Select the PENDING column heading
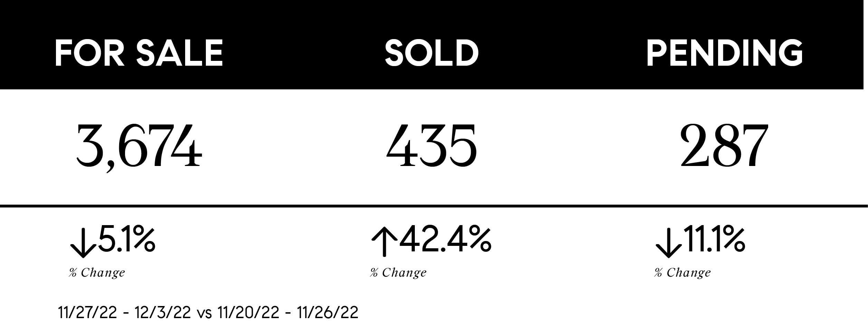The width and height of the screenshot is (868, 333). coord(724,53)
